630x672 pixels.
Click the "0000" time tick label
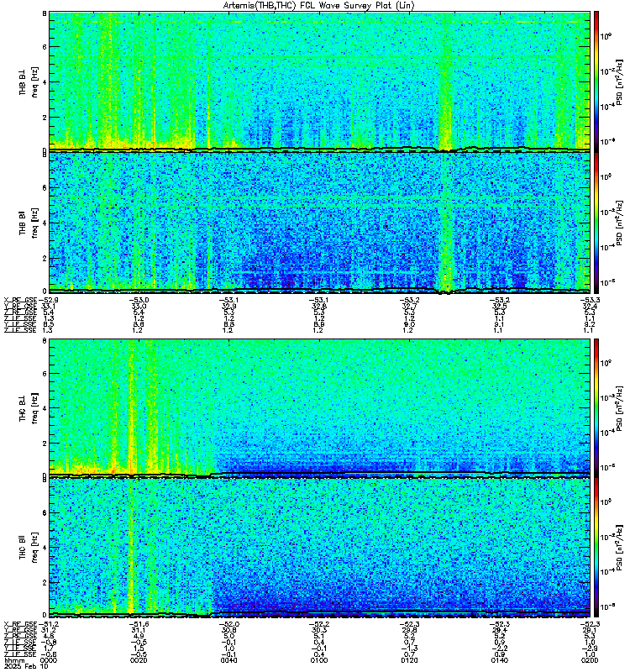tap(49, 660)
